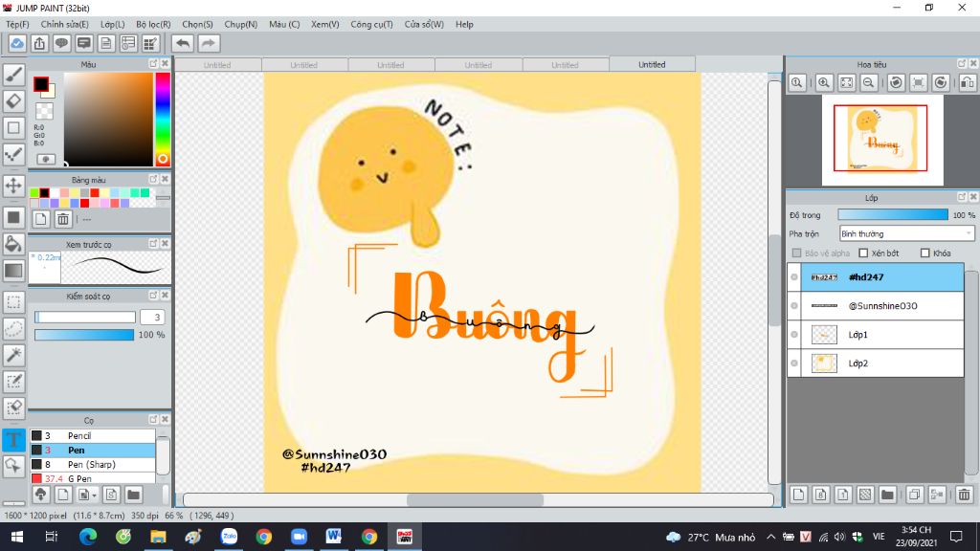Toggle visibility of #hd247 layer

[794, 277]
